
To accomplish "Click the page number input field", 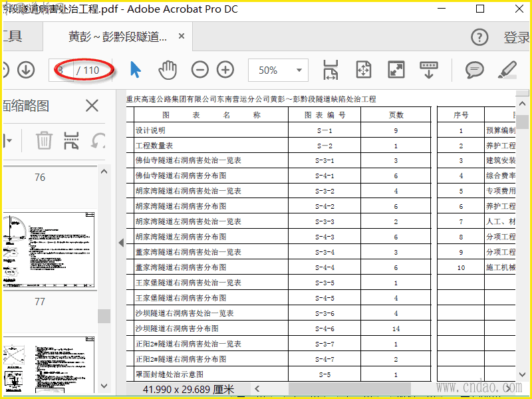I will [x=61, y=70].
